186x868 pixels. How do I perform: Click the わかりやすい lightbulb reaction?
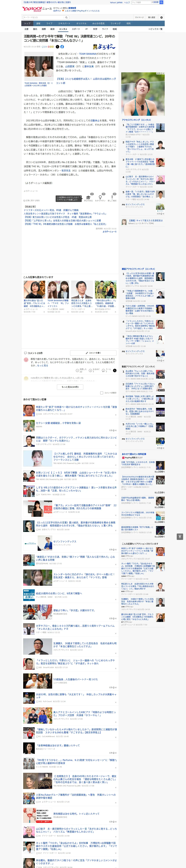(x=100, y=198)
